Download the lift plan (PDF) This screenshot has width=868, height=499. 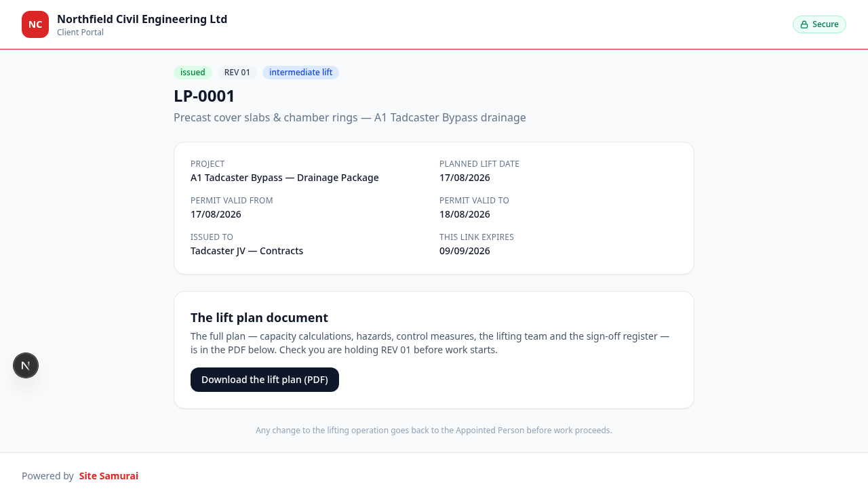pos(264,380)
